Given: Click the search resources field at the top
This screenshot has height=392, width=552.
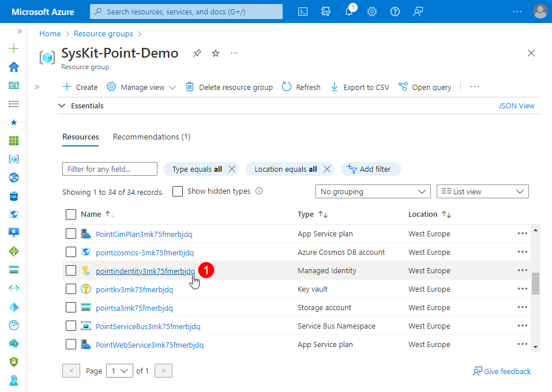Looking at the screenshot, I should click(186, 11).
